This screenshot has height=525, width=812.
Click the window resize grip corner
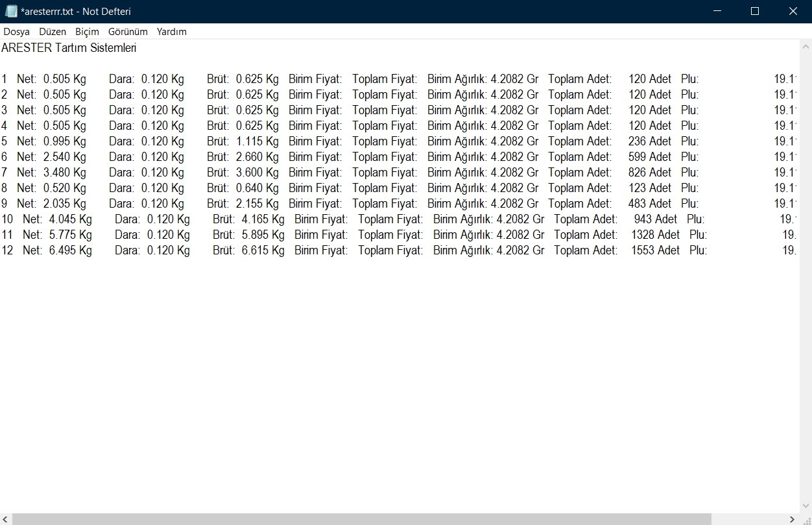[806, 519]
